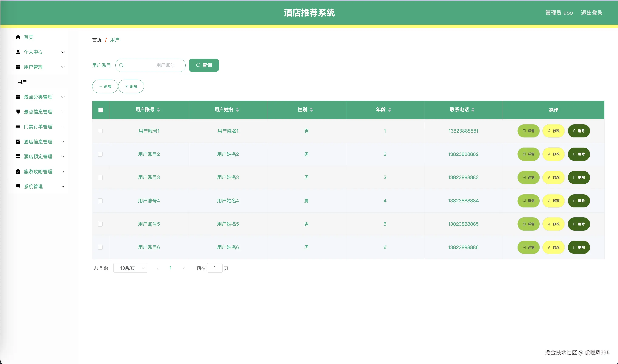Select the 旅游攻略管理 sidebar icon
618x364 pixels.
[18, 171]
